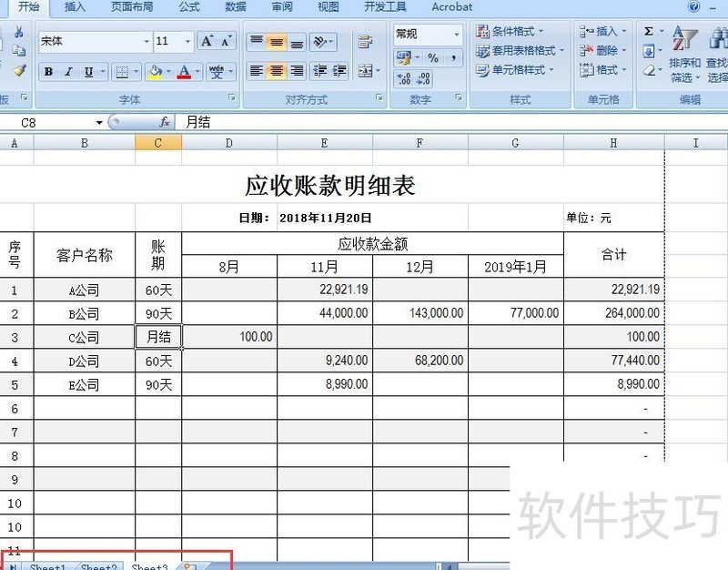Image resolution: width=728 pixels, height=570 pixels.
Task: Toggle bold formatting on C8
Action: point(47,71)
